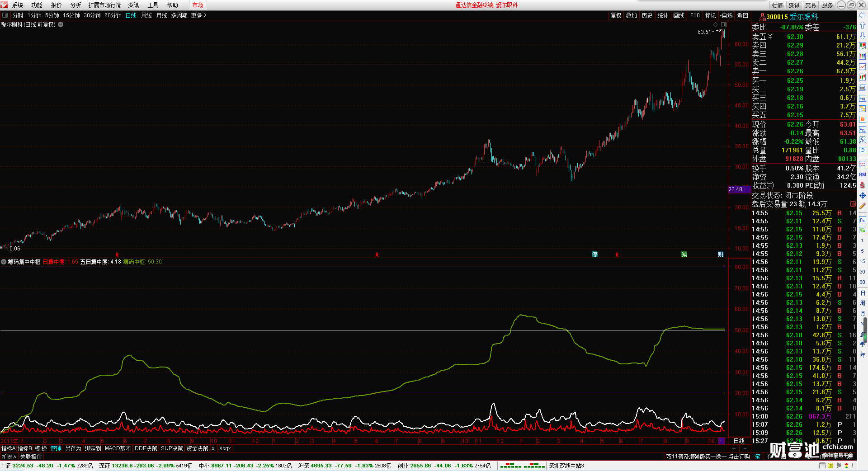Click the 关联报价 button
Screen dimensions: 868x471
(x=31, y=457)
